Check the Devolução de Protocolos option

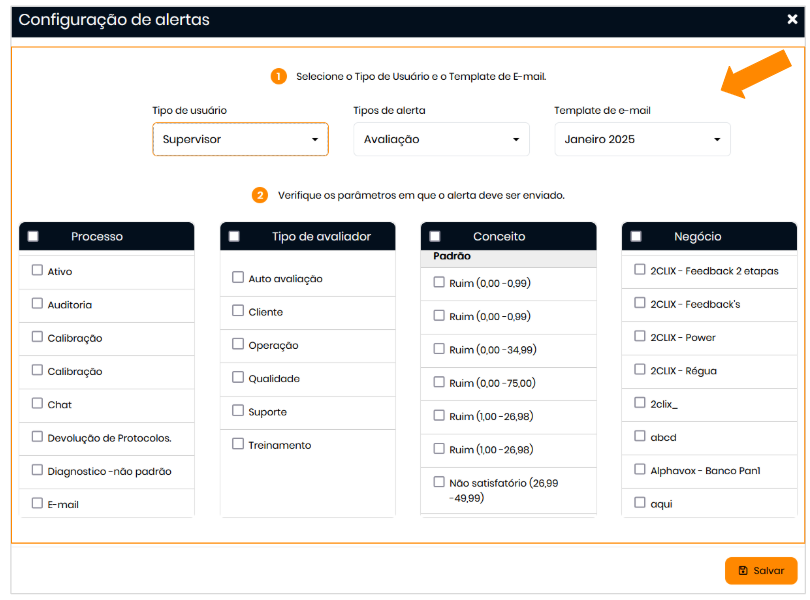click(x=37, y=437)
